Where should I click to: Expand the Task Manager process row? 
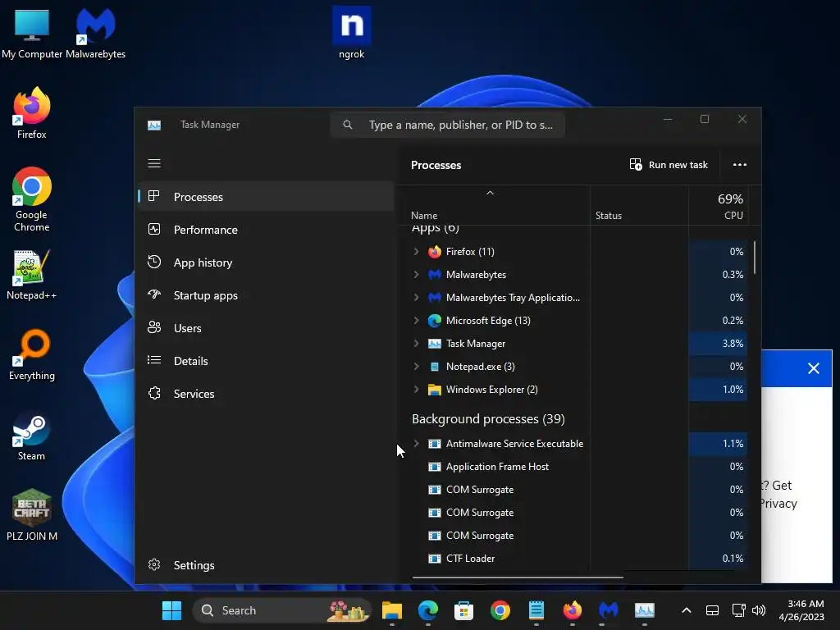(416, 344)
